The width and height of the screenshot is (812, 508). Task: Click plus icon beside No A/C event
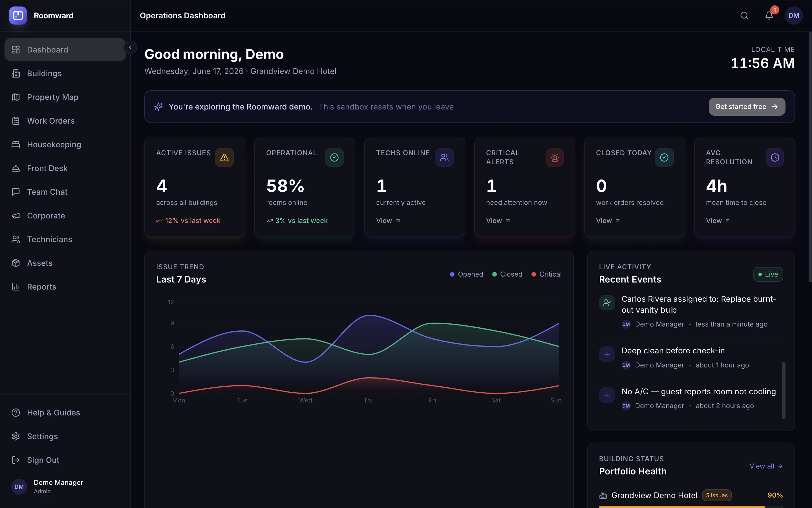tap(607, 395)
